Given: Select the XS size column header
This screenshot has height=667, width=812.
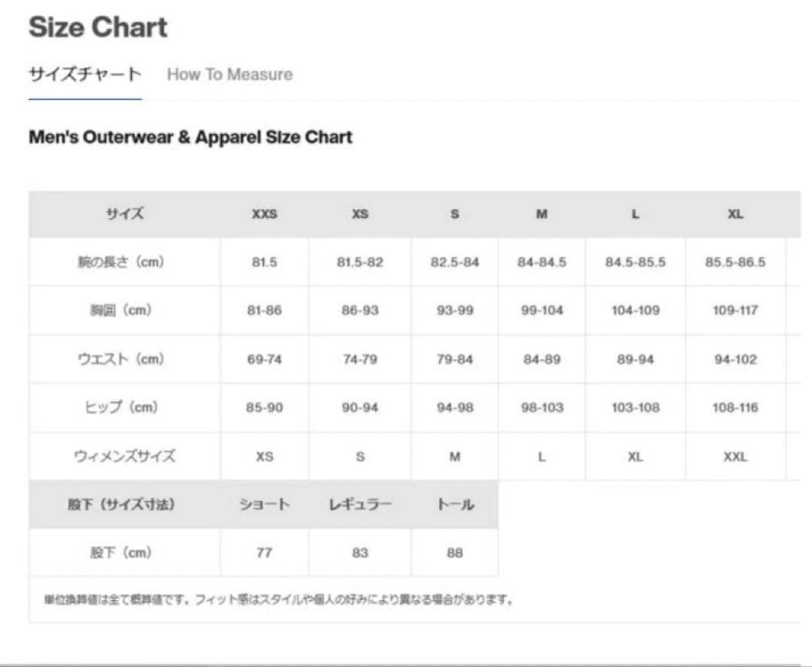Looking at the screenshot, I should 360,214.
